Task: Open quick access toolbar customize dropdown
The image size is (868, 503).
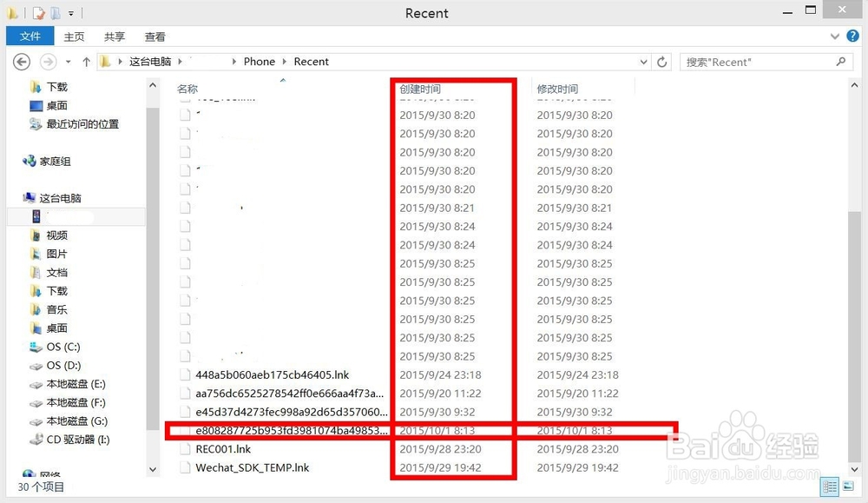Action: click(71, 13)
